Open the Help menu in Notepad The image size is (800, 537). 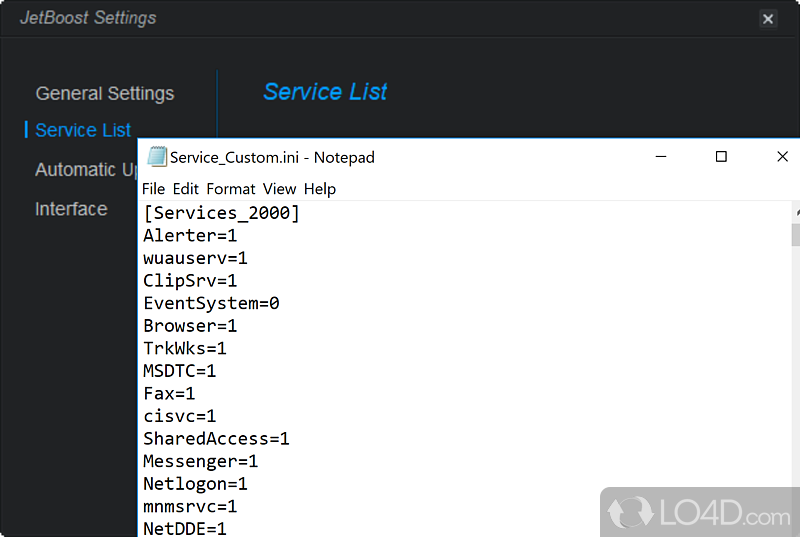tap(320, 189)
